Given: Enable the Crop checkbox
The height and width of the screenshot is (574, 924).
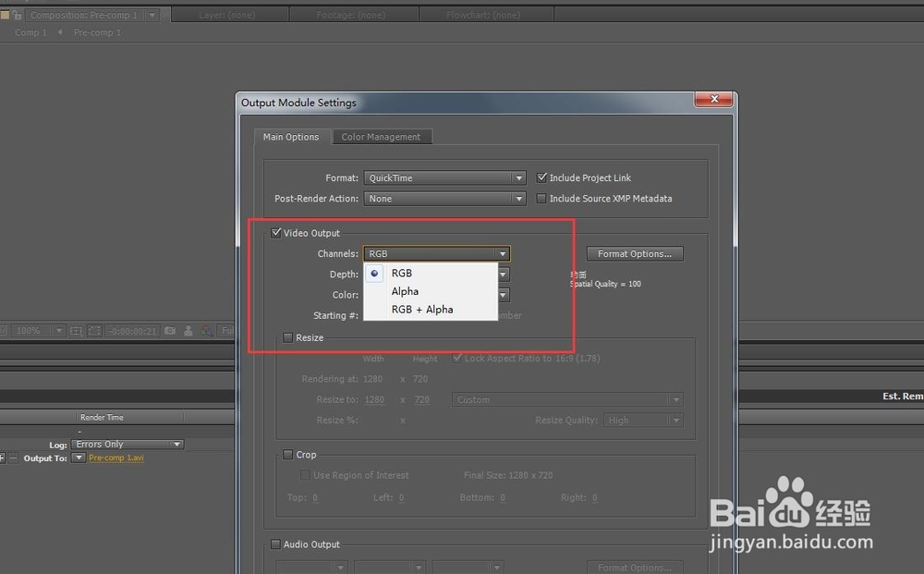Looking at the screenshot, I should (x=287, y=455).
